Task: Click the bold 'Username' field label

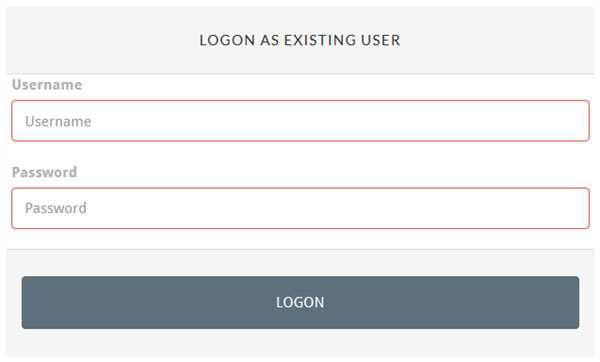Action: (47, 85)
